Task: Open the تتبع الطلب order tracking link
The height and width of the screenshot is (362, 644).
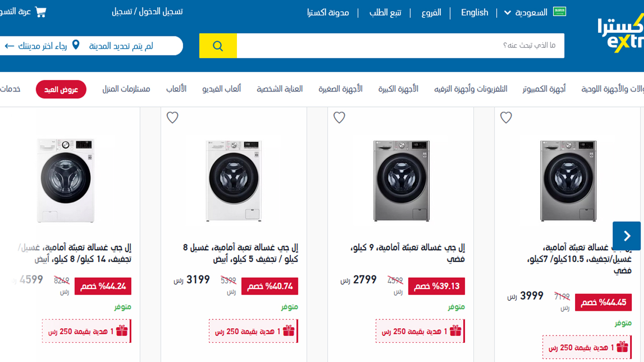Action: (385, 13)
